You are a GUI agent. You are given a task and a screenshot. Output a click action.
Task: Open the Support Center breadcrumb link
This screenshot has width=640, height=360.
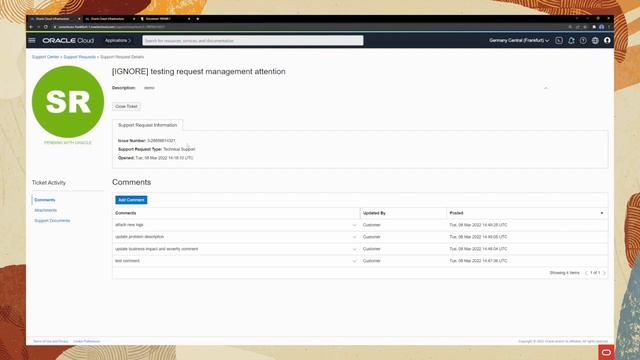coord(46,57)
